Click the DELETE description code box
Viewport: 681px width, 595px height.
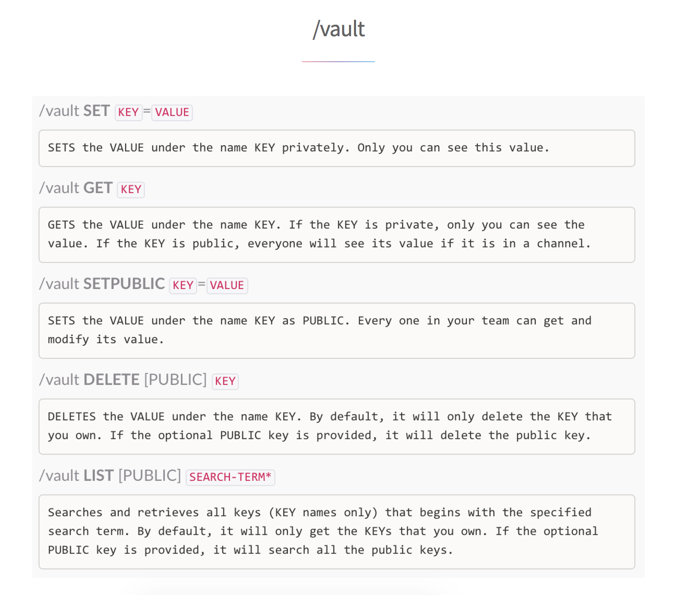[337, 426]
